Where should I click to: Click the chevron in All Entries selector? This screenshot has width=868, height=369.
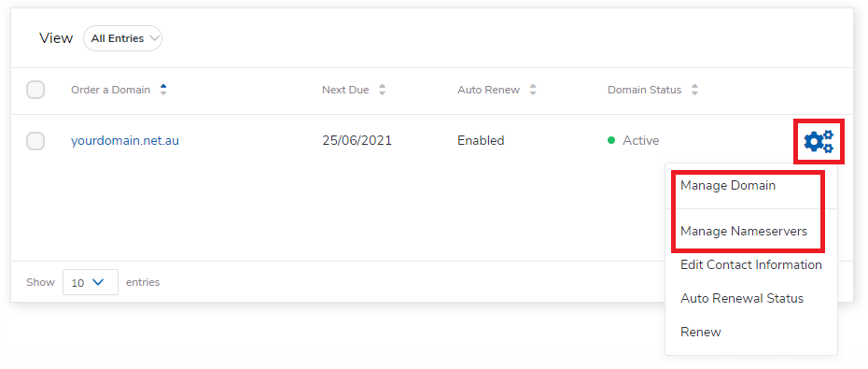154,38
